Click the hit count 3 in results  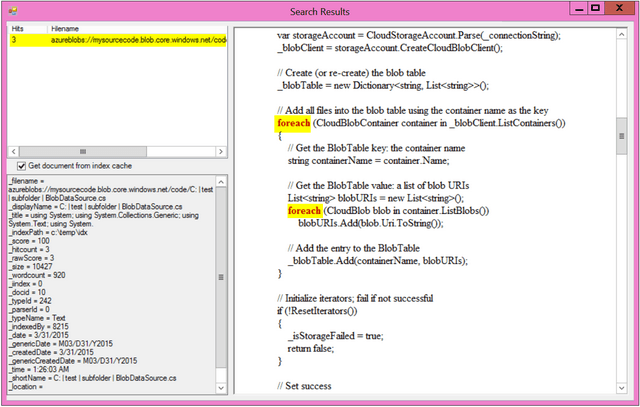tap(15, 41)
